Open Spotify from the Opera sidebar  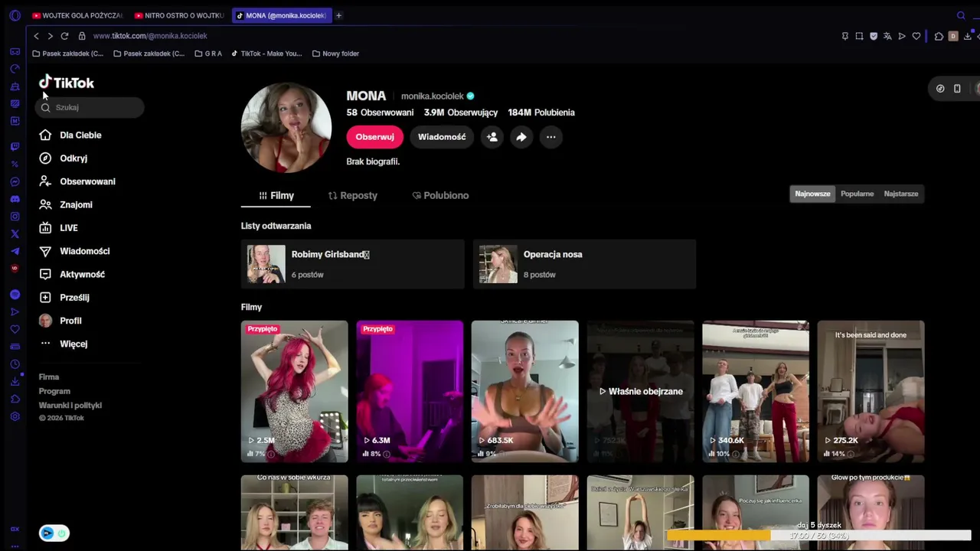coord(15,295)
